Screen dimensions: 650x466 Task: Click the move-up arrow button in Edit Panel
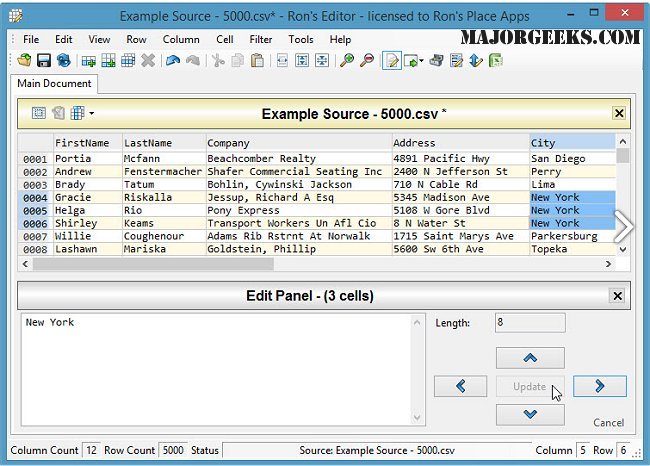click(x=529, y=358)
